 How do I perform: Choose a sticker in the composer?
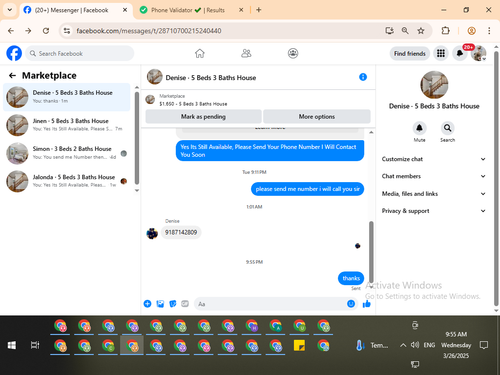coord(173,304)
